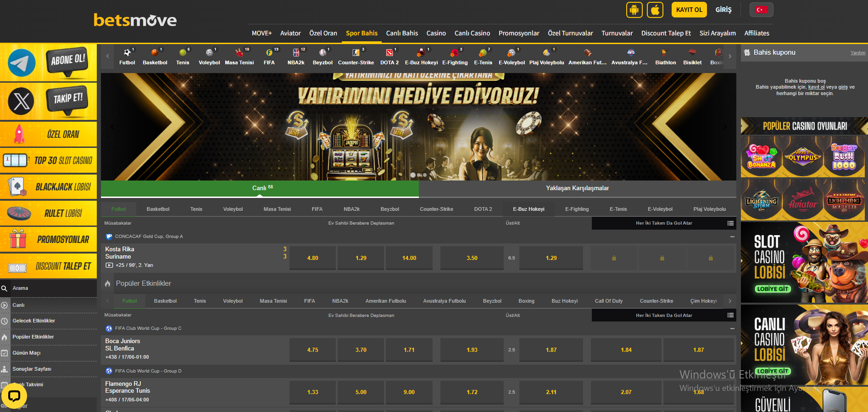Open the Telegram Abone Ol banner
This screenshot has height=412, width=868.
49,63
